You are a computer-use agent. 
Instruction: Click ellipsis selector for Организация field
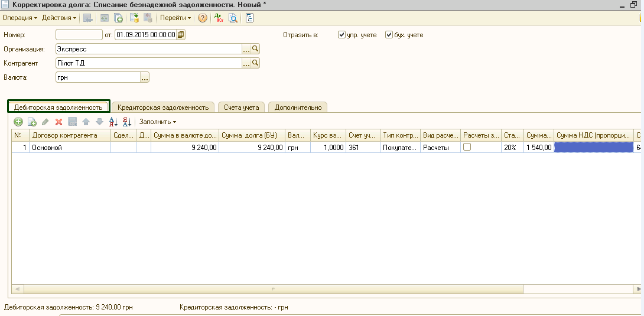[x=246, y=49]
